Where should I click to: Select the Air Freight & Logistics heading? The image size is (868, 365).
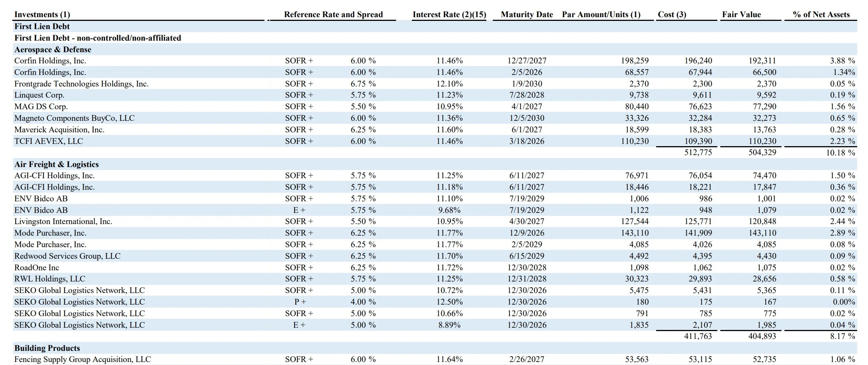[x=56, y=164]
